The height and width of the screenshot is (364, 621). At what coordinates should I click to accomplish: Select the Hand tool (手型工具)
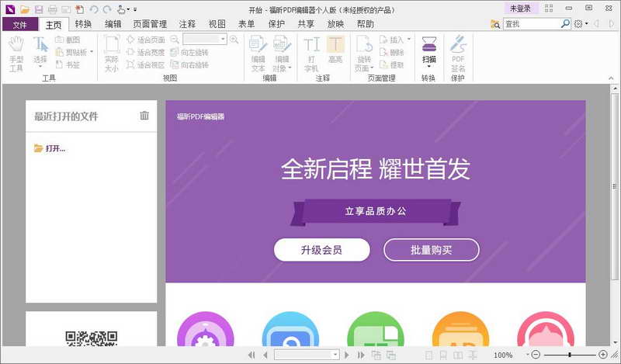[16, 54]
